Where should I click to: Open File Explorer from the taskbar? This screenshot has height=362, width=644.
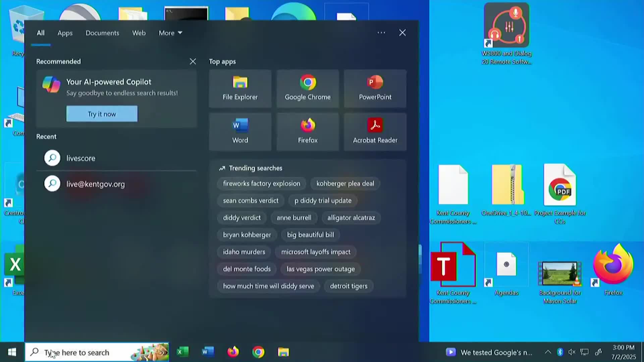coord(283,352)
